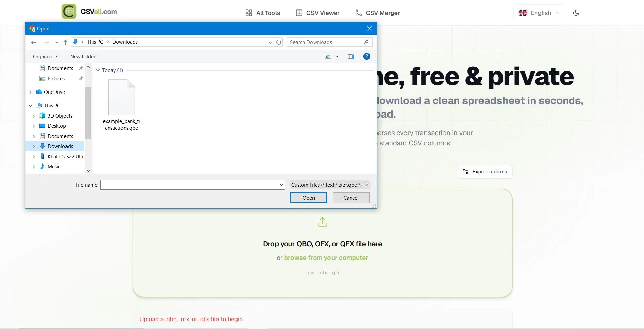Click the pin icon beside Pictures
Screen dimensions: 644x329
pyautogui.click(x=81, y=79)
